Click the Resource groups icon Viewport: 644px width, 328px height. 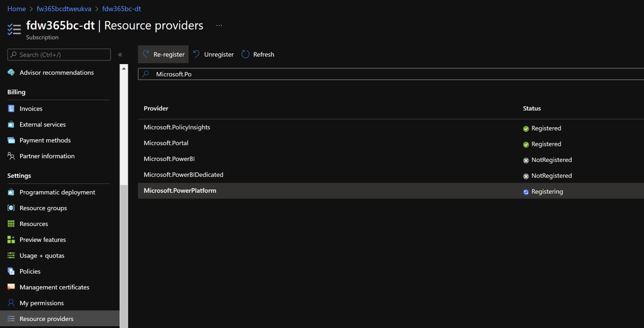pyautogui.click(x=11, y=208)
